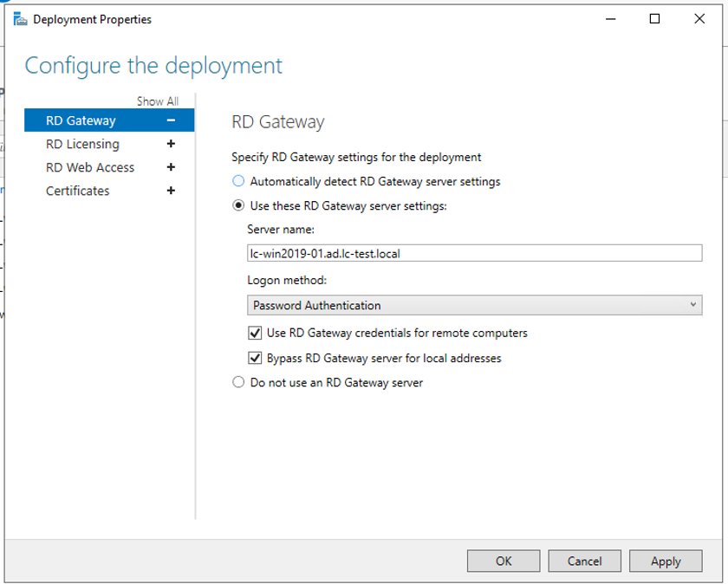Image resolution: width=728 pixels, height=584 pixels.
Task: Toggle Bypass RD Gateway server for local addresses
Action: point(255,358)
